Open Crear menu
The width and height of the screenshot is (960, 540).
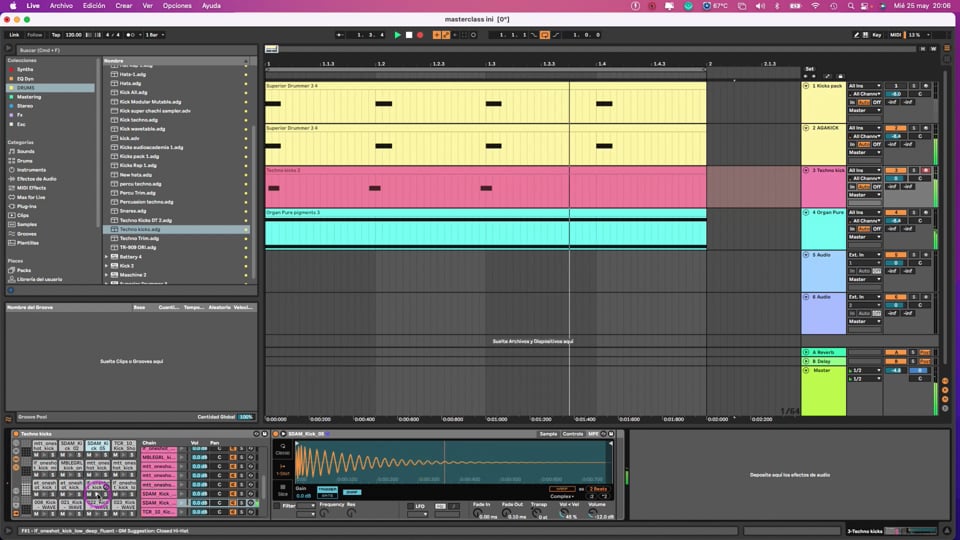pyautogui.click(x=124, y=6)
